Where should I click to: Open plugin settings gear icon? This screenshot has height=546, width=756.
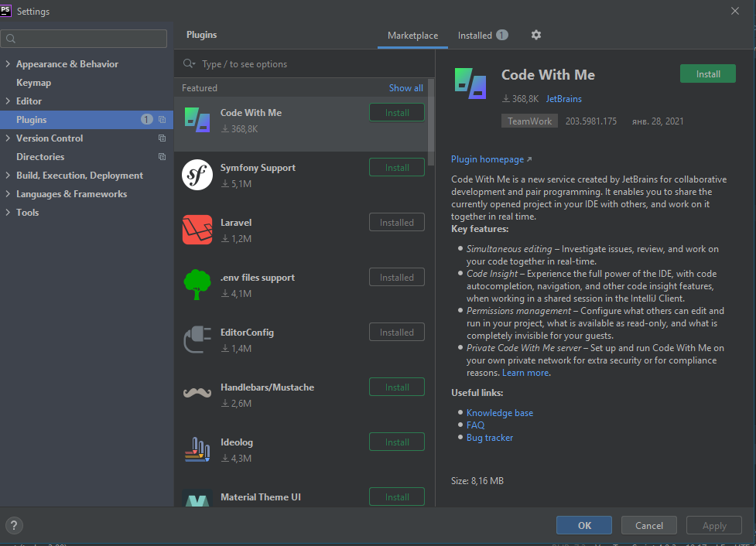point(535,35)
